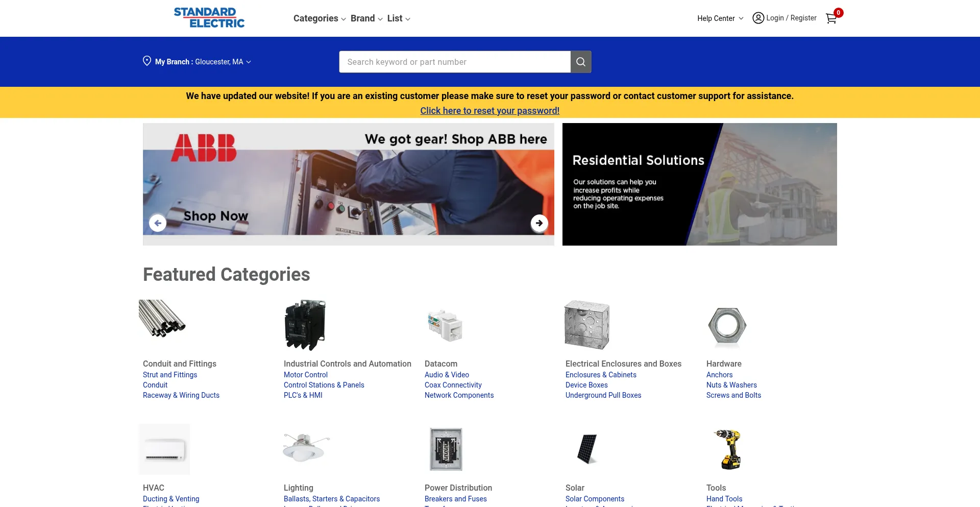Open Control Stations & Panels link
Viewport: 980px width, 507px height.
pyautogui.click(x=324, y=385)
